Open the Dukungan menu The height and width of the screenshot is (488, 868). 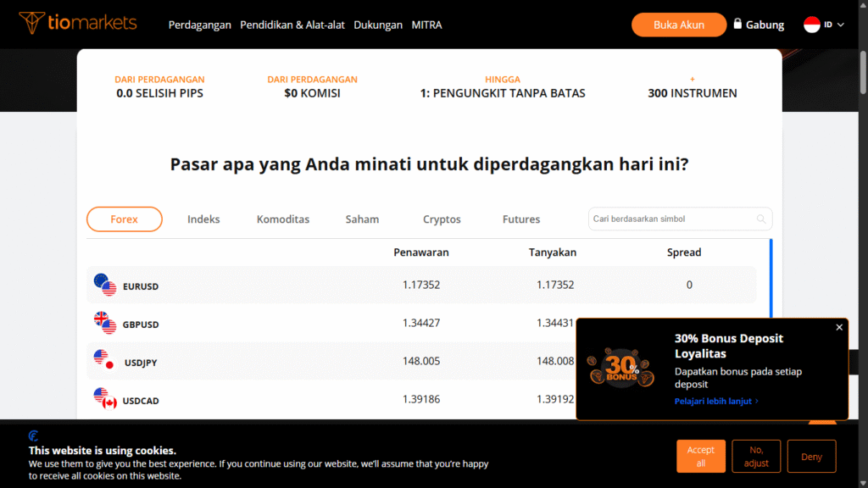click(378, 25)
